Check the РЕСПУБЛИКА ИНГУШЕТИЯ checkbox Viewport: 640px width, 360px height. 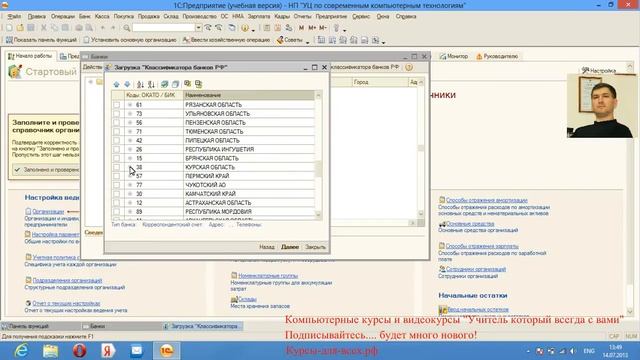point(117,149)
